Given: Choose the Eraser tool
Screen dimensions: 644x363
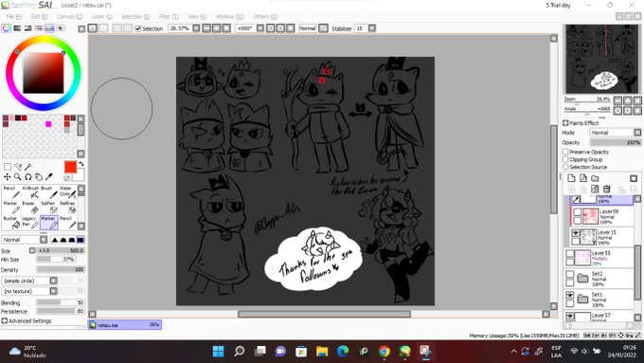Looking at the screenshot, I should point(29,208).
